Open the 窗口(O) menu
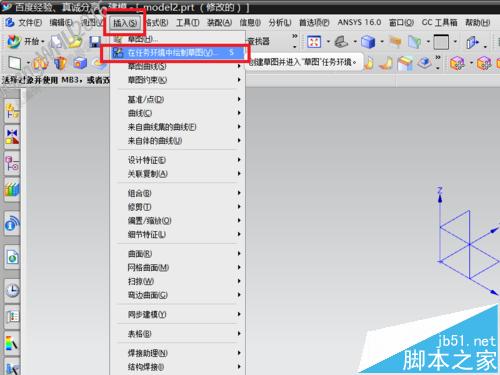The width and height of the screenshot is (500, 375). click(x=401, y=23)
